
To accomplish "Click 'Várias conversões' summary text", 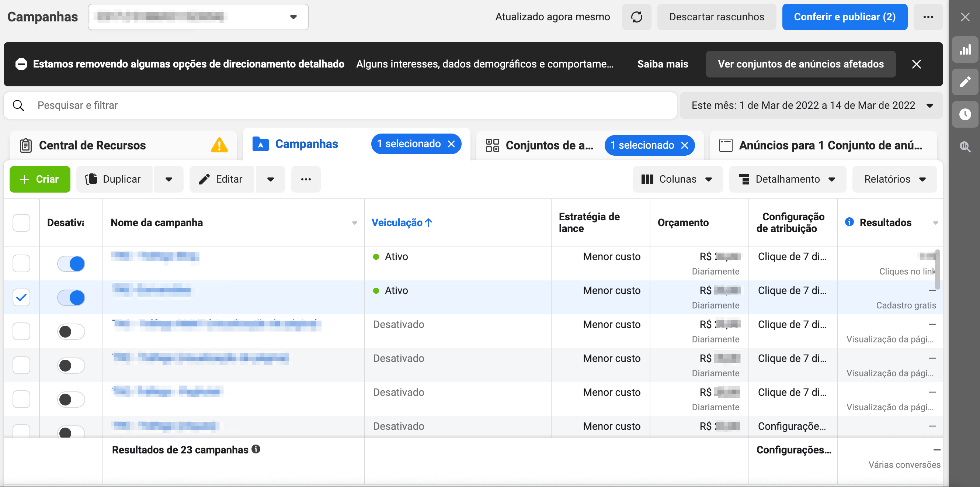I will (904, 465).
